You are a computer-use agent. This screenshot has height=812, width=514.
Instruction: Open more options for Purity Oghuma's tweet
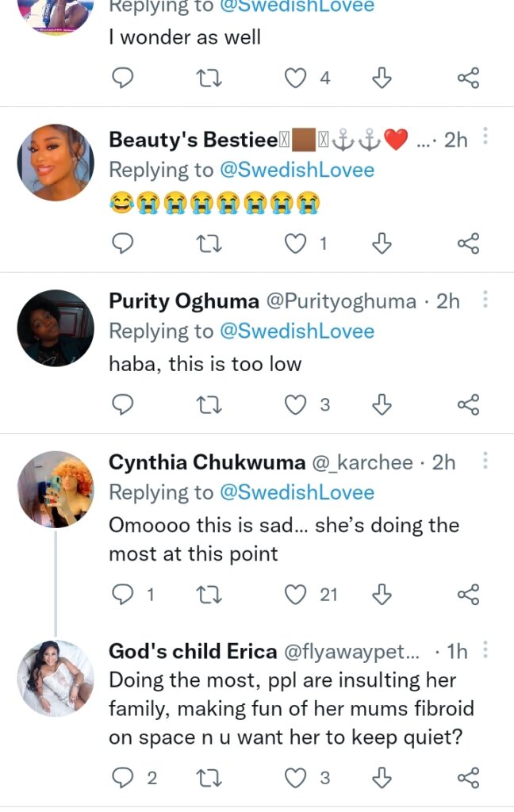[x=485, y=300]
